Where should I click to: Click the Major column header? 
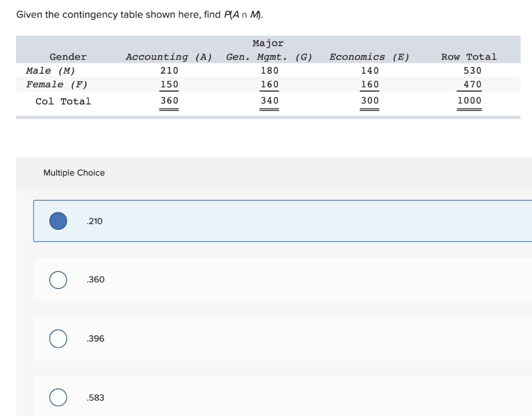(x=268, y=43)
